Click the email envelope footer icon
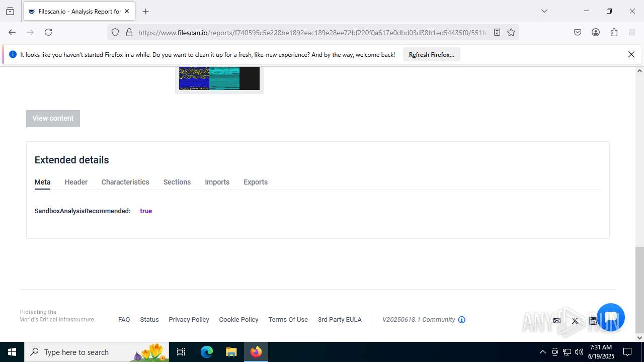The image size is (644, 362). click(557, 321)
